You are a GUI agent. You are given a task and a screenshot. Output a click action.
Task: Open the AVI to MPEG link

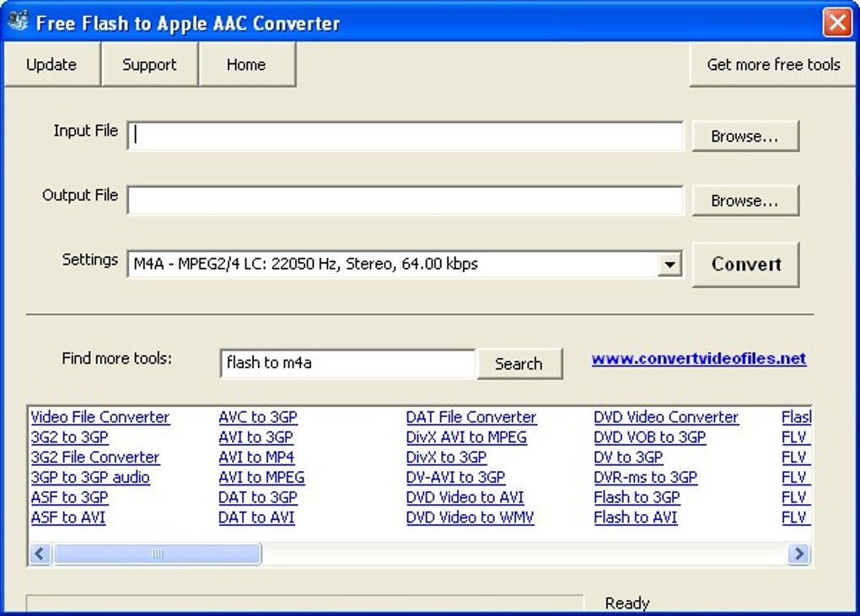[261, 477]
